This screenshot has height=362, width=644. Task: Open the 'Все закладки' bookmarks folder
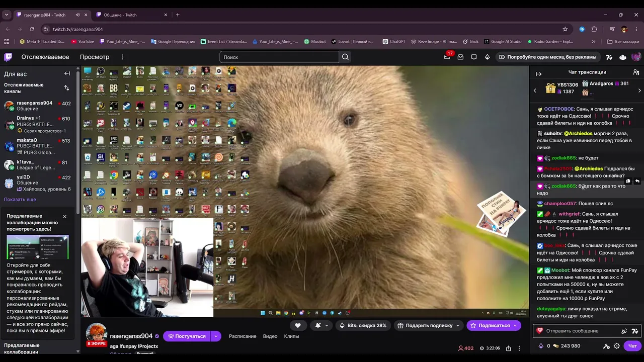[623, 42]
